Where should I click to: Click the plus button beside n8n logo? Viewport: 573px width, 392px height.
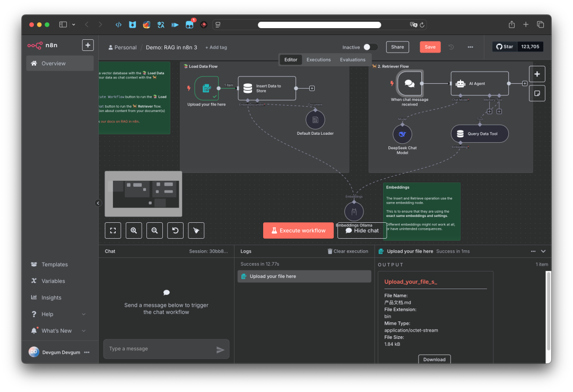[88, 45]
